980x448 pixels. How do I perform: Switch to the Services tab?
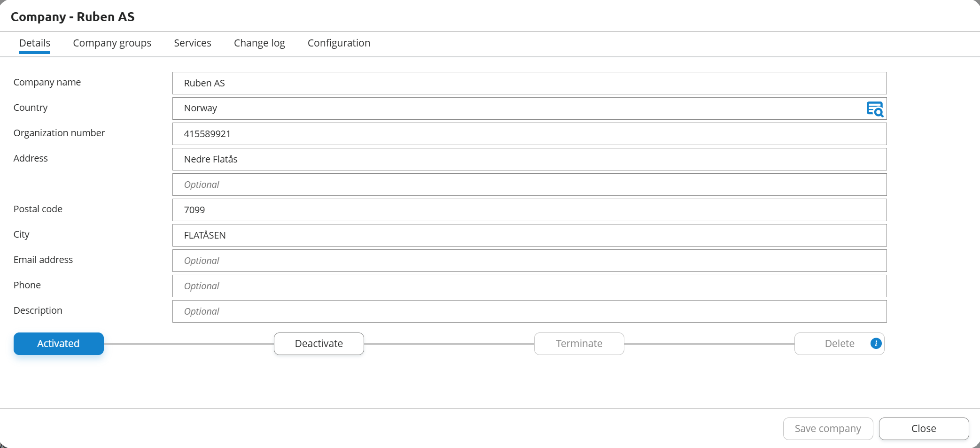192,43
